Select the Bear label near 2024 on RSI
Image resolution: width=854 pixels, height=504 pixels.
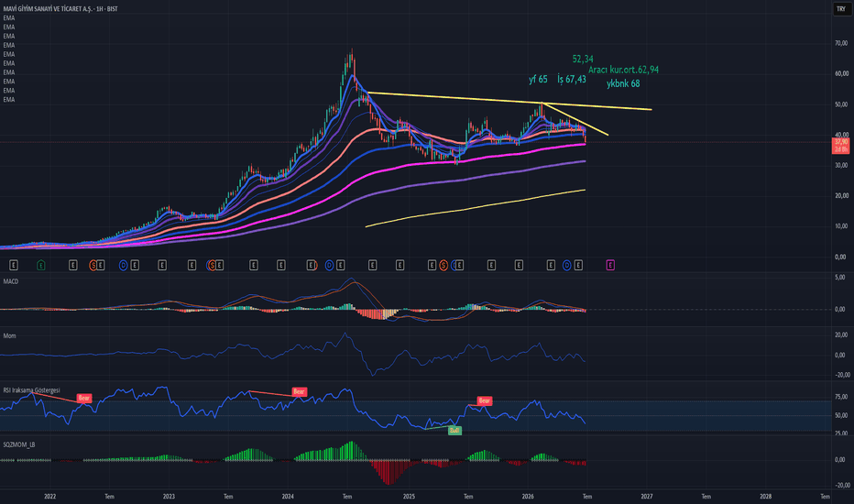299,392
